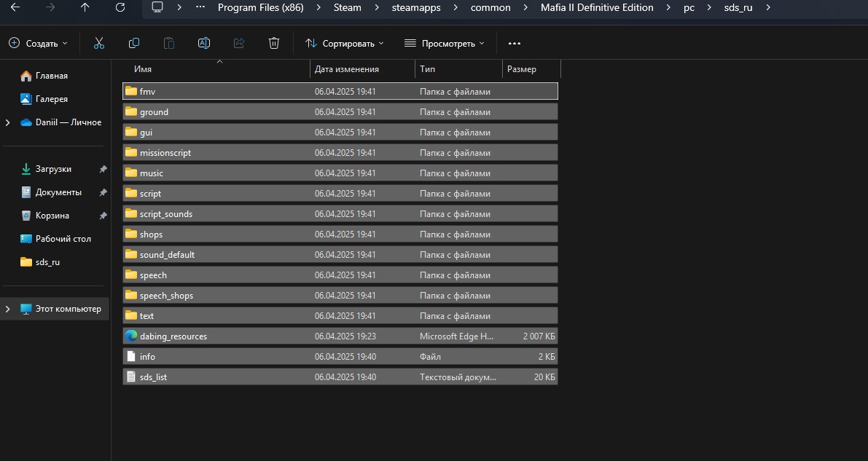
Task: Open sds_ru in the sidebar
Action: click(x=47, y=261)
